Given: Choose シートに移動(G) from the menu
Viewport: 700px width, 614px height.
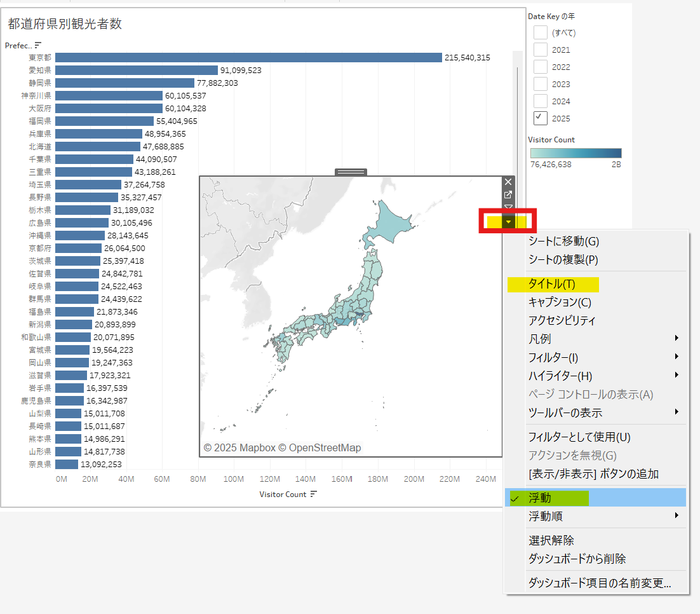Looking at the screenshot, I should (x=596, y=242).
